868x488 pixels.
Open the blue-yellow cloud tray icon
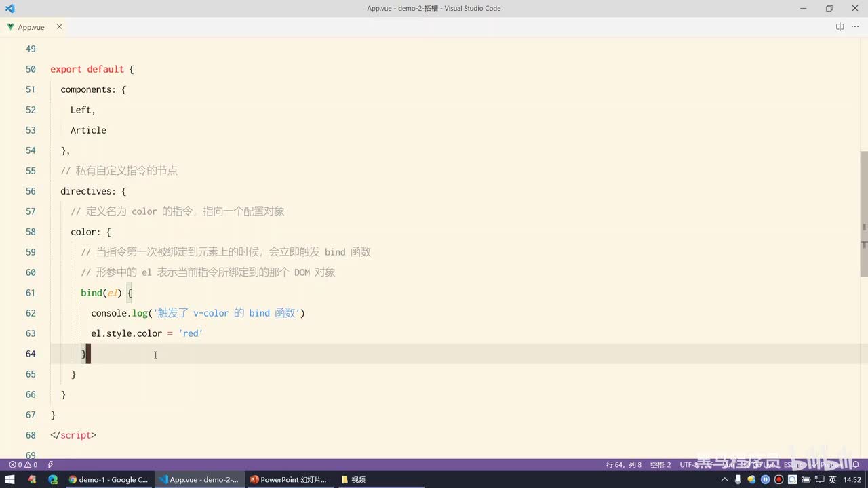point(752,479)
